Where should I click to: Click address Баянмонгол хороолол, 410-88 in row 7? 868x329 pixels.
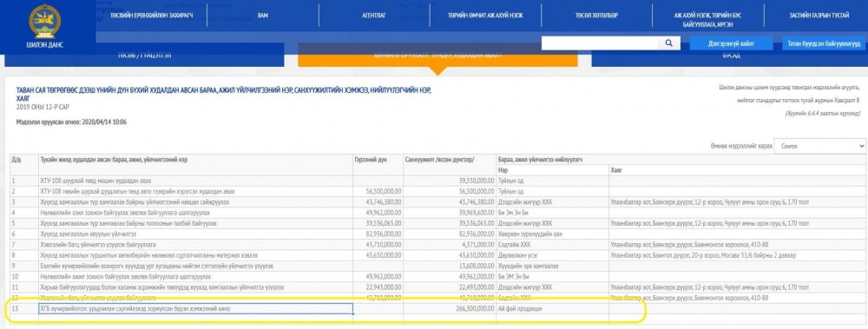coord(689,244)
